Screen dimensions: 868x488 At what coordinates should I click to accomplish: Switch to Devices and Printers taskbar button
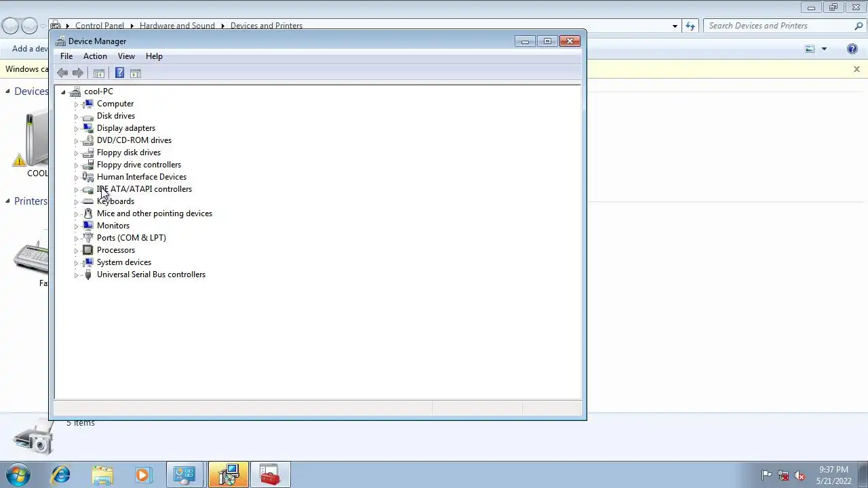click(x=184, y=474)
